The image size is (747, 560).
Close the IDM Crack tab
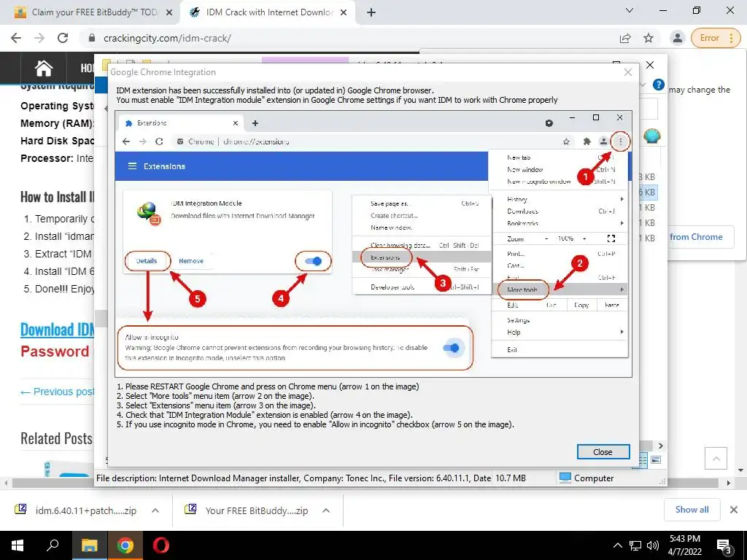pos(344,12)
